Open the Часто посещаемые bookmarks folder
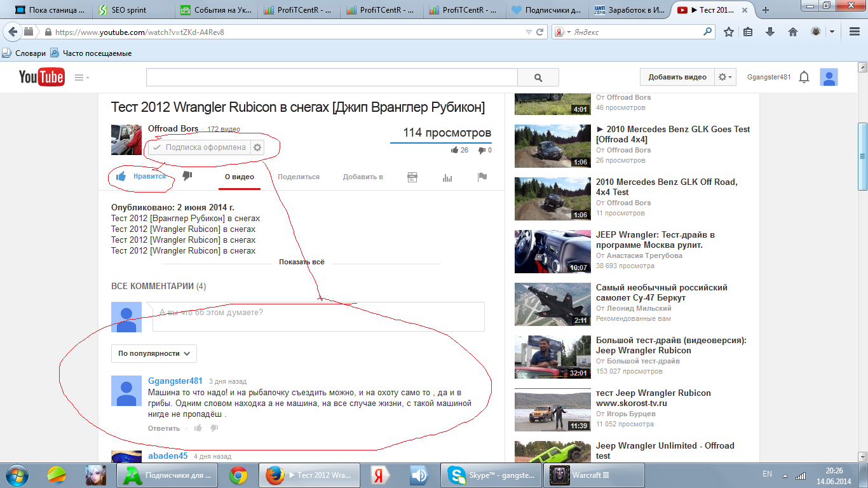 pos(91,53)
